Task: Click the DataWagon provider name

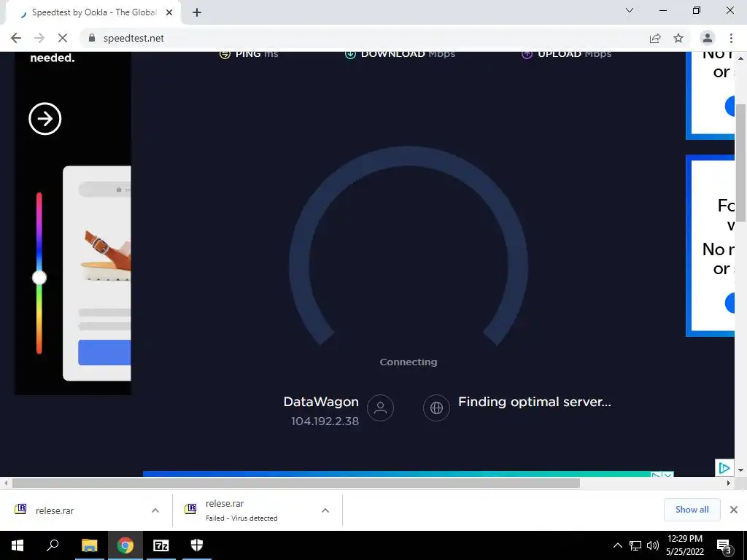Action: [x=321, y=402]
